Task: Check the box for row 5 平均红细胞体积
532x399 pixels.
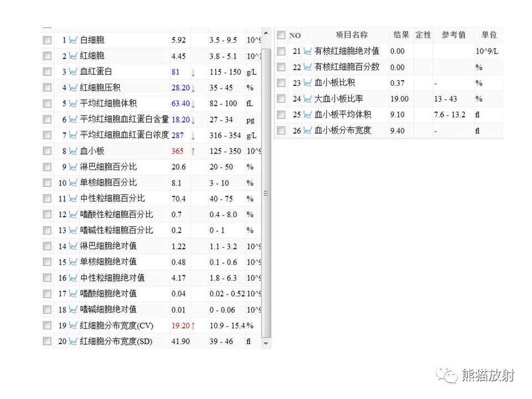Action: 47,103
